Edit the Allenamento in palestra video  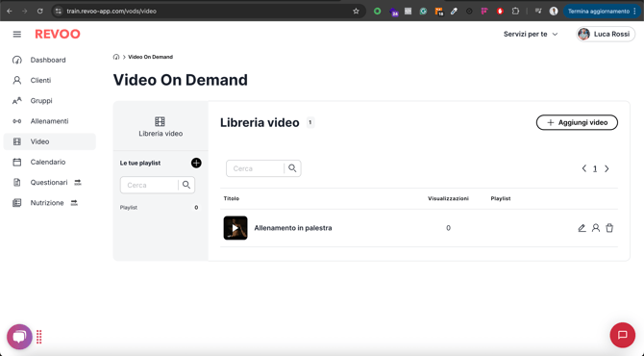[x=582, y=228]
